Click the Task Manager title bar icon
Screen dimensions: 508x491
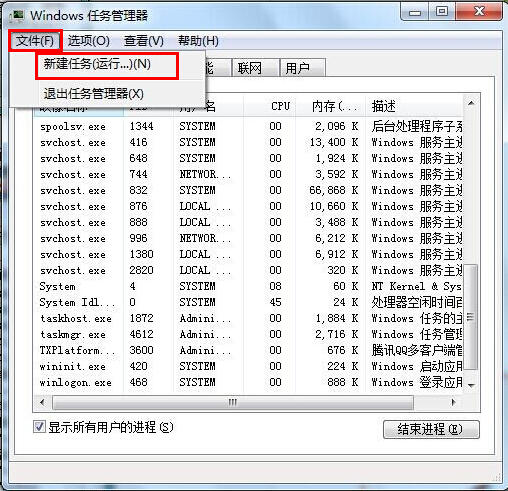click(16, 15)
